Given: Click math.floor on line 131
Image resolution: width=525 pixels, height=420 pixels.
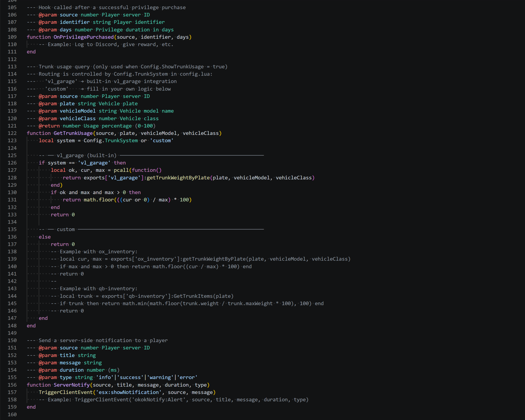Looking at the screenshot, I should pyautogui.click(x=99, y=200).
